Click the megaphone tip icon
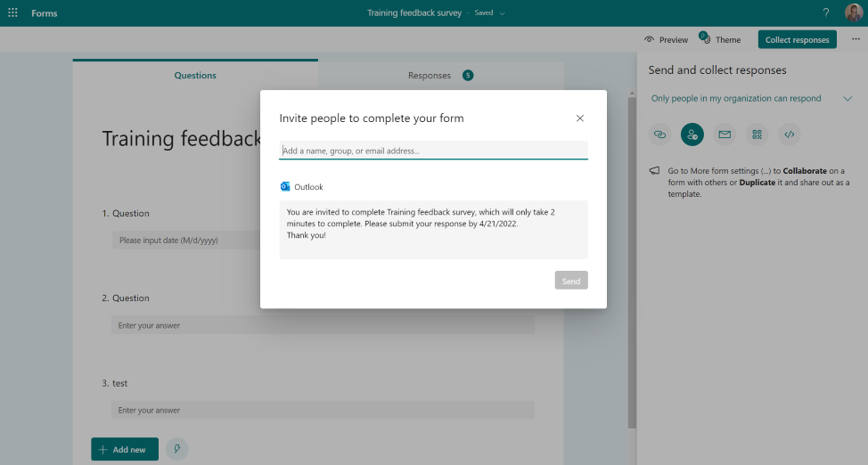 [x=654, y=170]
